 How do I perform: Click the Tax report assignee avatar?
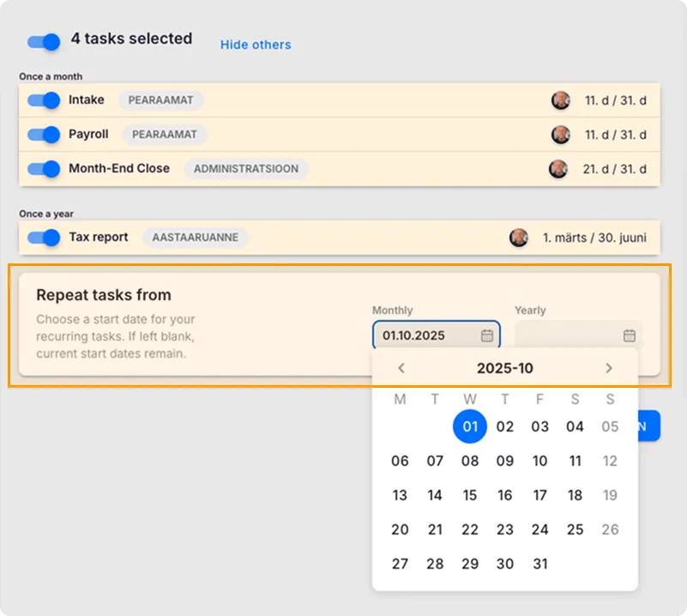click(x=518, y=238)
